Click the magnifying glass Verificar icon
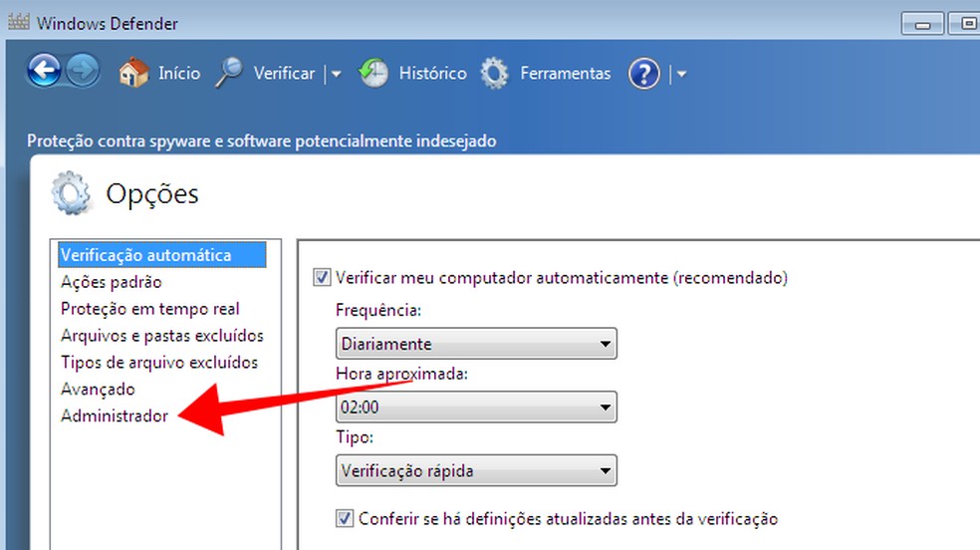Viewport: 980px width, 550px height. (x=229, y=73)
